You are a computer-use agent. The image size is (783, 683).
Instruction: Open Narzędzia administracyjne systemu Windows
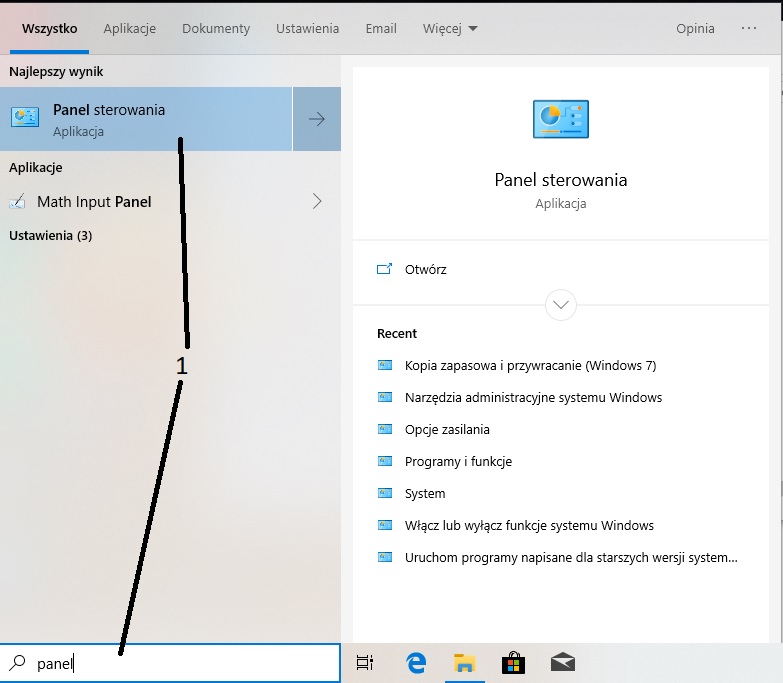tap(533, 397)
